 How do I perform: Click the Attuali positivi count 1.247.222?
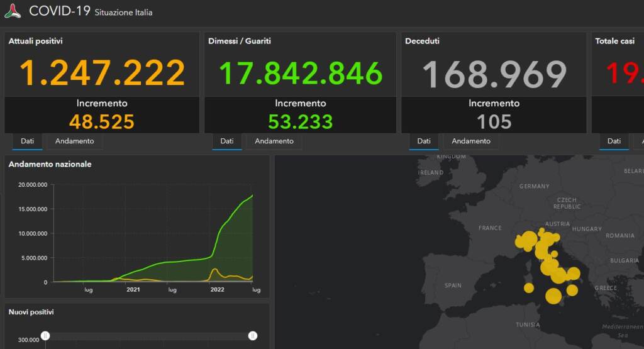(x=102, y=73)
